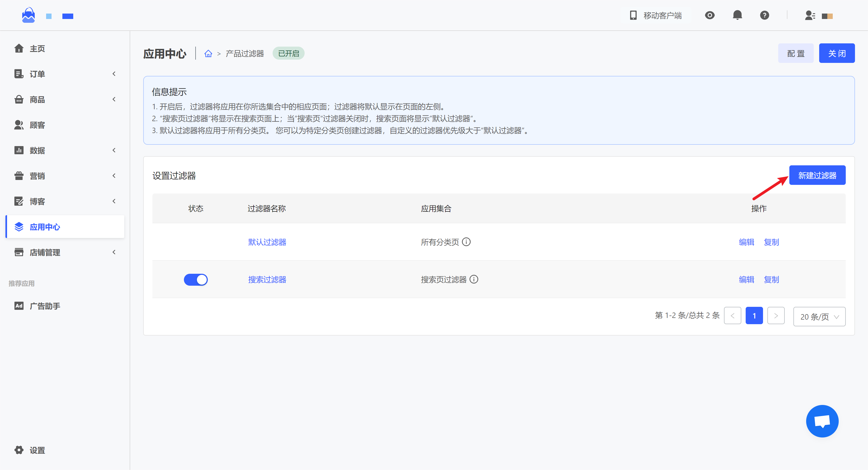Click info icon beside 搜索页过滤器
This screenshot has height=470, width=868.
(x=474, y=279)
